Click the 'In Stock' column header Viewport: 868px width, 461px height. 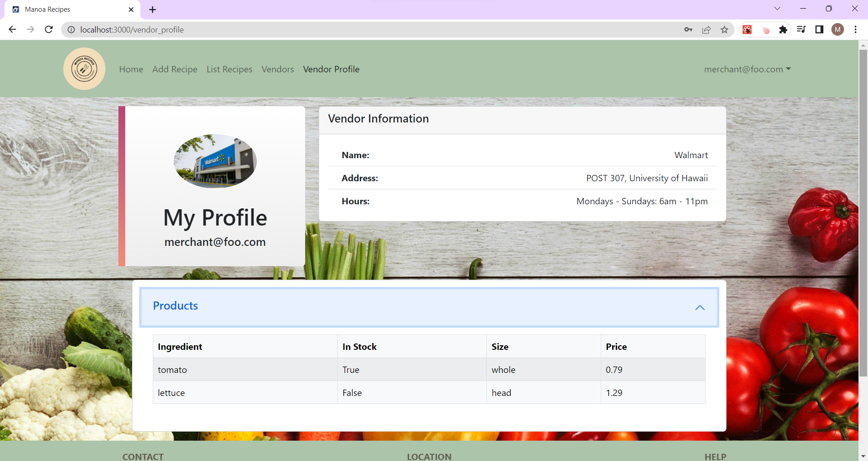(x=412, y=347)
